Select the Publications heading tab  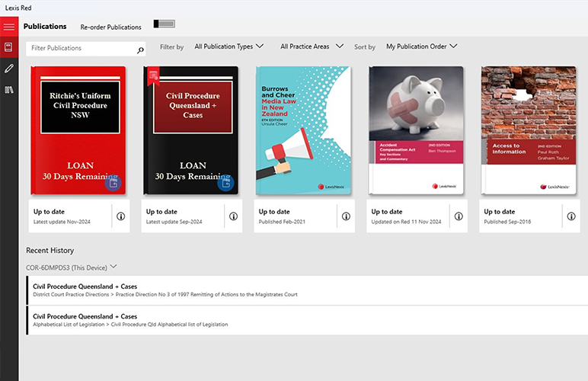click(45, 27)
